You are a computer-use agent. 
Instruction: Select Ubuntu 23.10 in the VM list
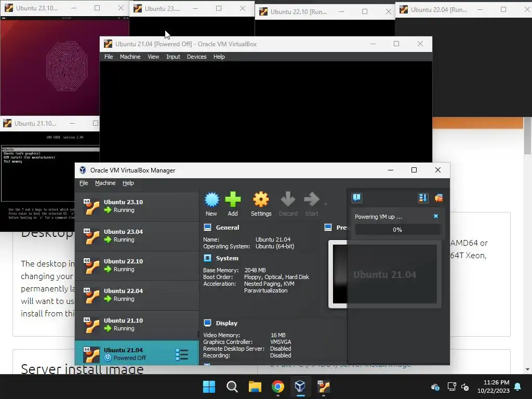point(137,206)
